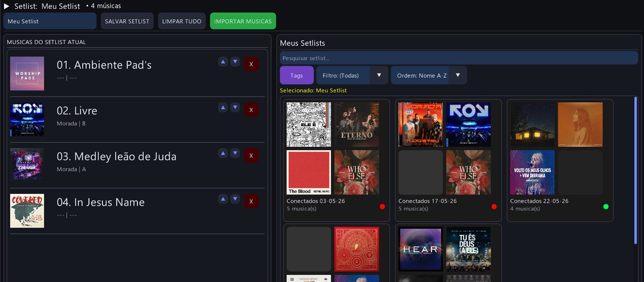644x282 pixels.
Task: Click red ornate pattern album cover
Action: (x=357, y=249)
